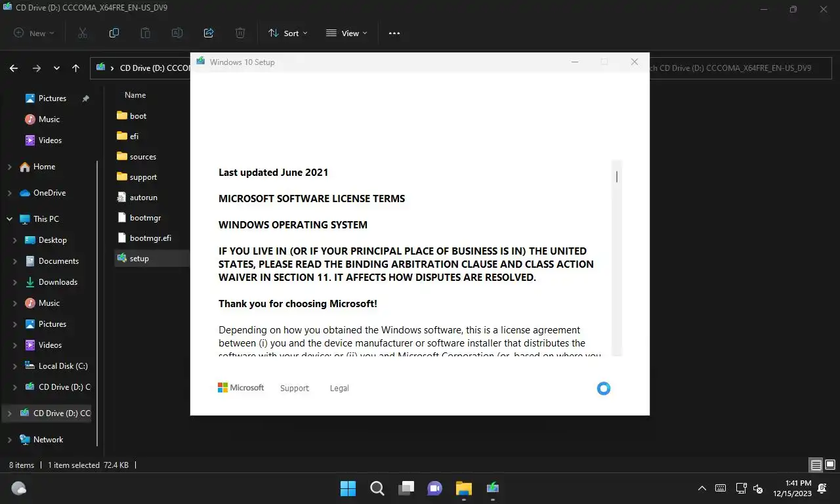Open the Chat app on taskbar
This screenshot has width=840, height=504.
tap(434, 488)
